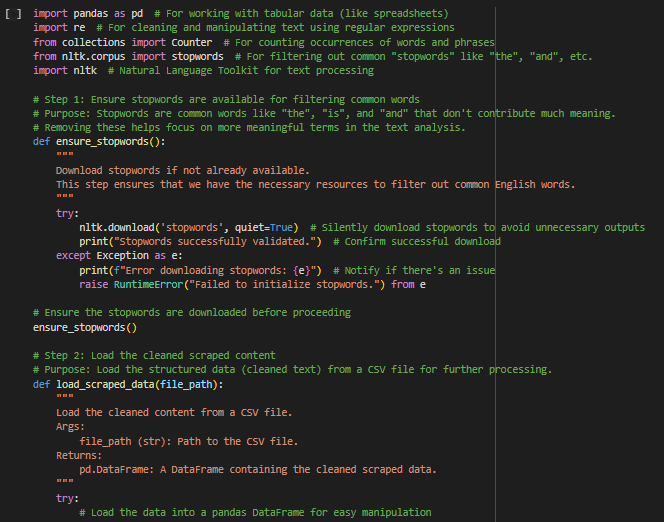Click docstring line 'This step ensures that we have'
The width and height of the screenshot is (664, 522).
[315, 185]
